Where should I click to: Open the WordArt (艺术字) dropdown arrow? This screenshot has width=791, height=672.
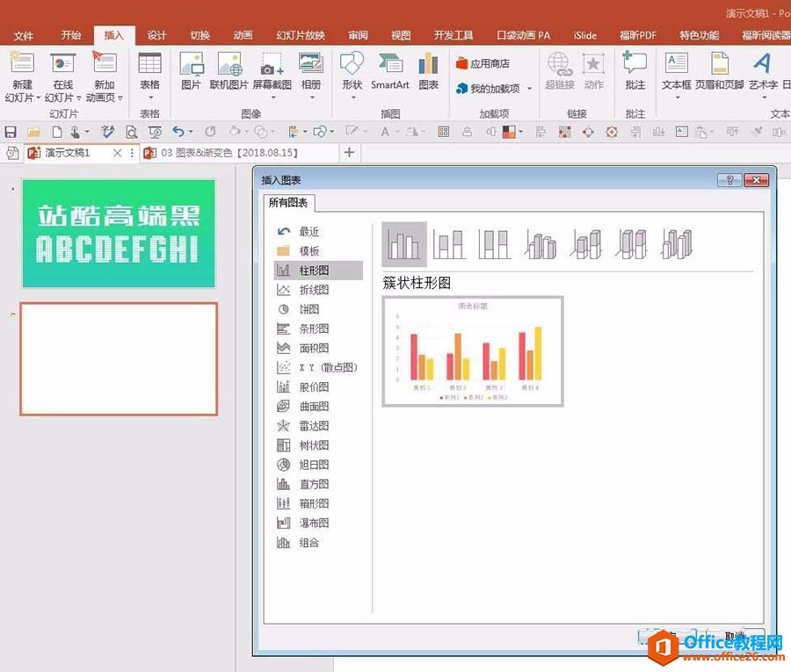764,98
